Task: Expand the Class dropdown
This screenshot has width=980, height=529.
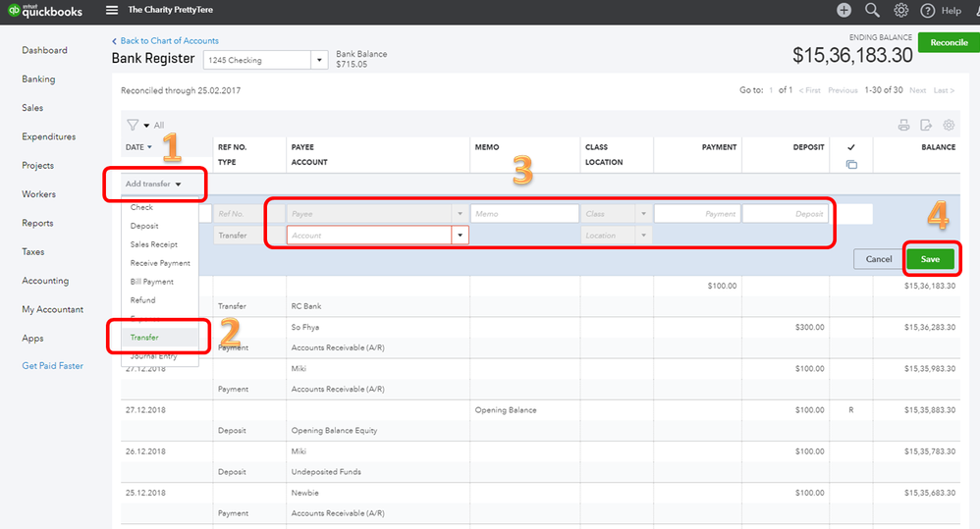Action: (x=643, y=214)
